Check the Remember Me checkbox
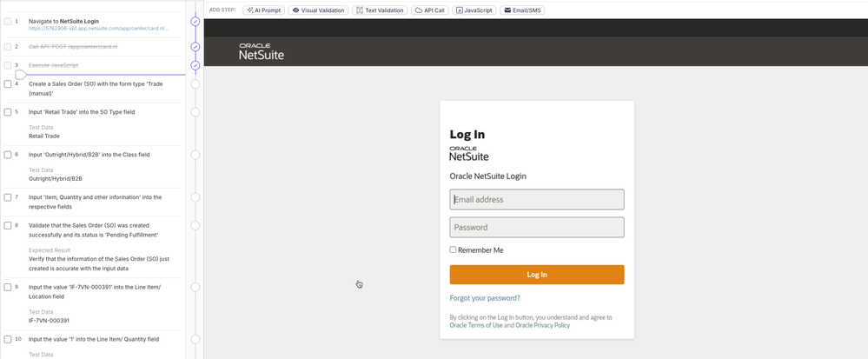Image resolution: width=868 pixels, height=359 pixels. click(x=453, y=249)
